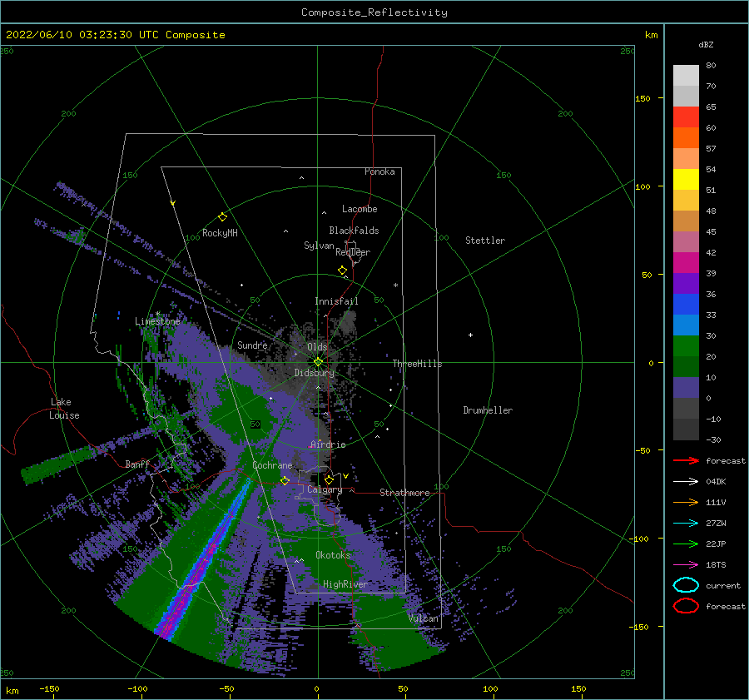Viewport: 749px width, 700px height.
Task: Click the Olds label
Action: tap(317, 347)
